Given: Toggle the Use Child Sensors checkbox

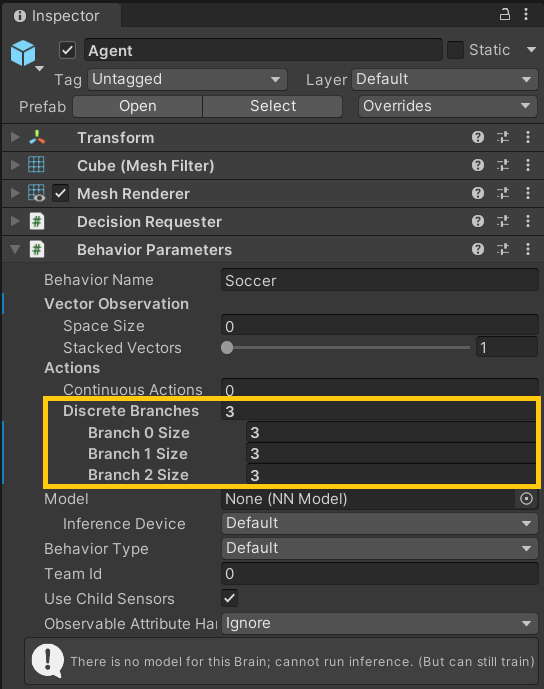Looking at the screenshot, I should 229,598.
